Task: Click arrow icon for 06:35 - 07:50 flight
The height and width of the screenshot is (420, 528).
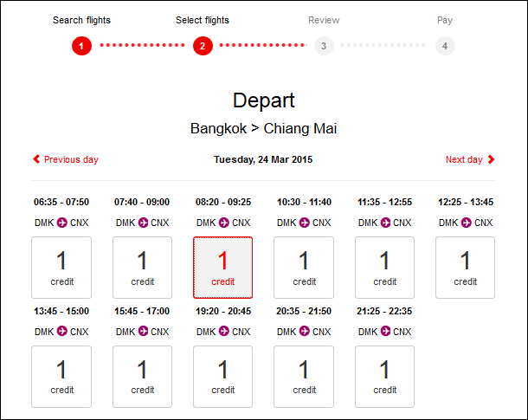Action: [x=61, y=223]
